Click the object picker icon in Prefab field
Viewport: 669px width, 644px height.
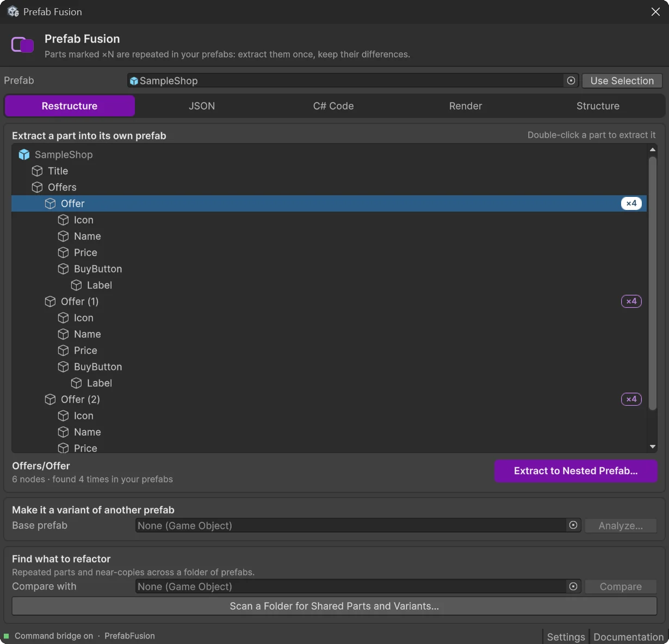point(571,81)
